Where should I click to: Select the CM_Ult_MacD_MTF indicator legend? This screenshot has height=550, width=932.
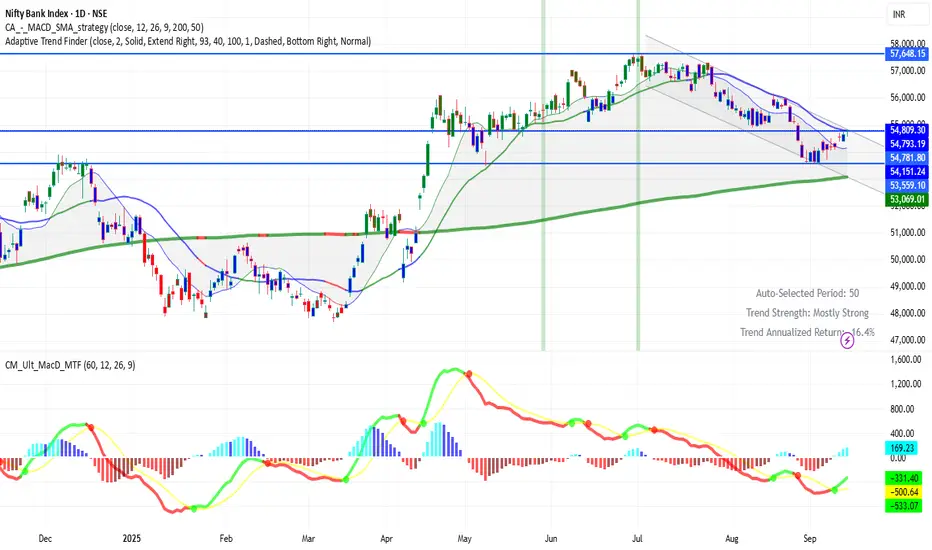(70, 364)
